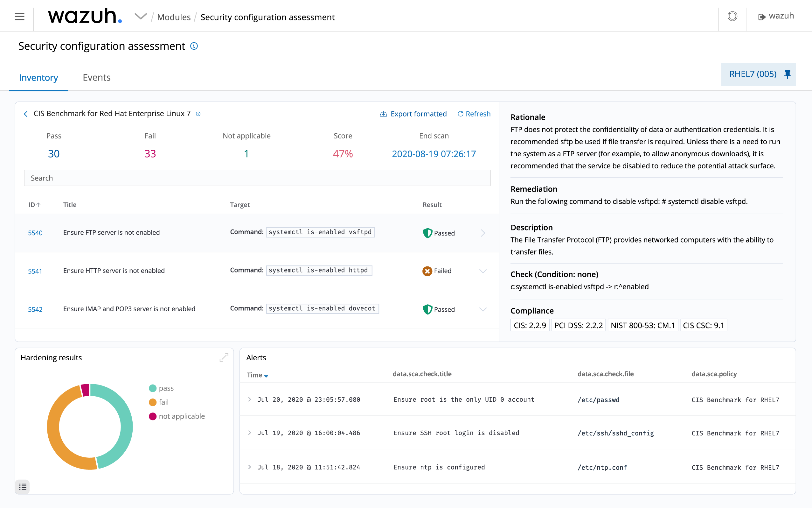
Task: Toggle the chart legend list icon
Action: click(23, 486)
